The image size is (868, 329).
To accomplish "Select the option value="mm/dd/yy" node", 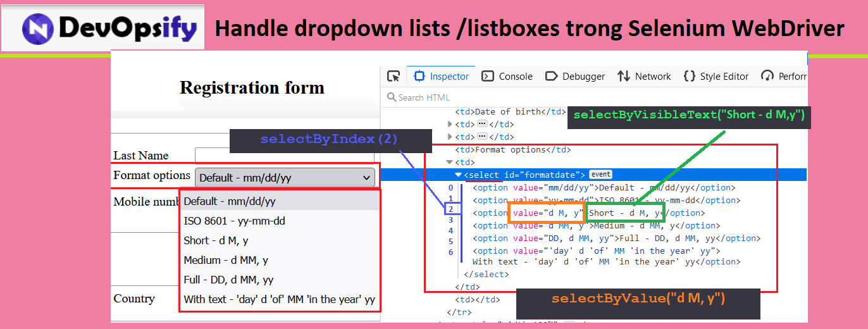I will coord(604,187).
